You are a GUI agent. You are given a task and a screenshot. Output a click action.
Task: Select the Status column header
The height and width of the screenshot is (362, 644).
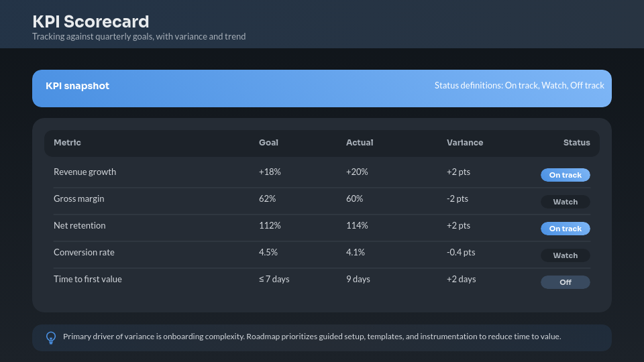click(x=576, y=143)
